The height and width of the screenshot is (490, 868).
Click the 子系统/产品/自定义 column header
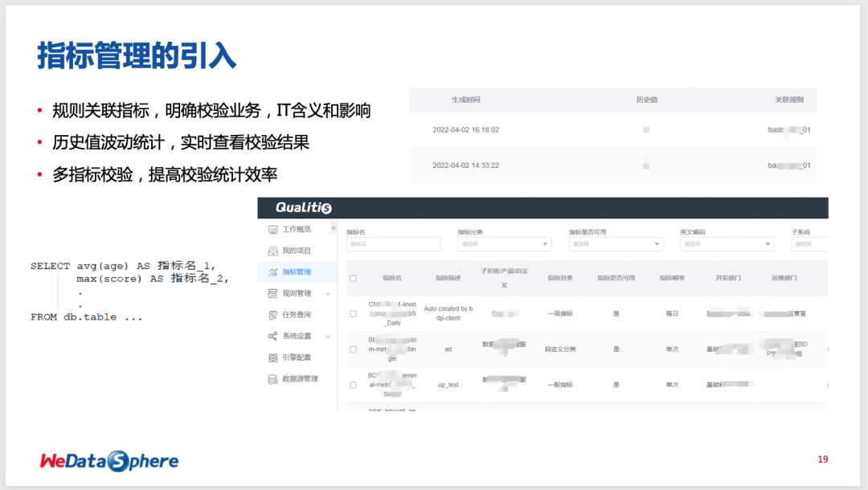tap(504, 278)
